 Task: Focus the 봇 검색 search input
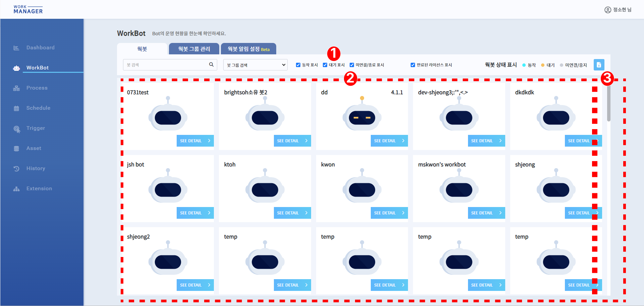point(170,65)
